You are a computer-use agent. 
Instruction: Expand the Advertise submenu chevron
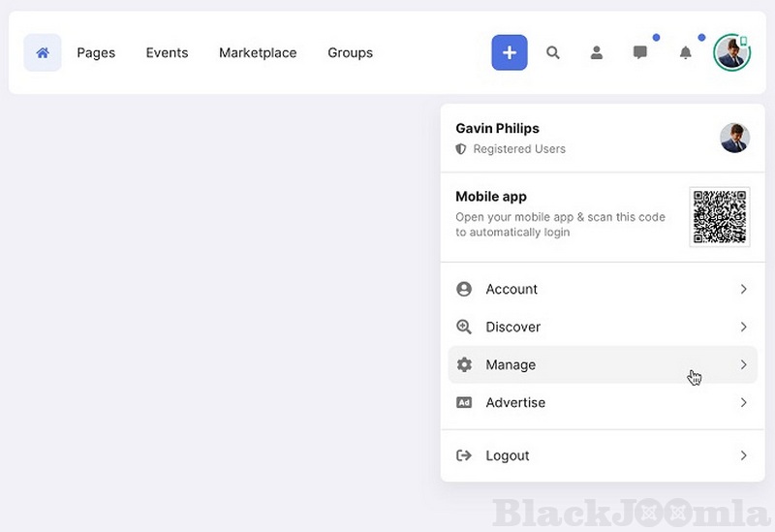click(743, 402)
